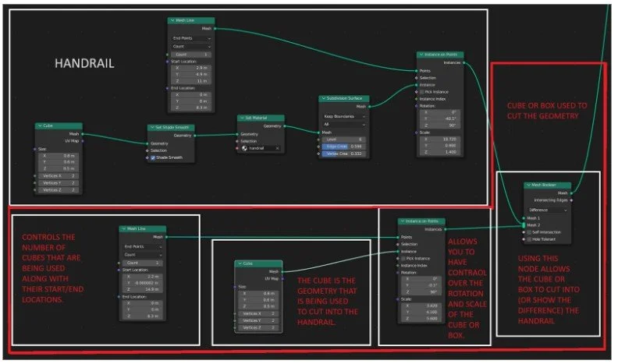The image size is (618, 364).
Task: Click Start Location Z field showing 11 m
Action: 191,81
